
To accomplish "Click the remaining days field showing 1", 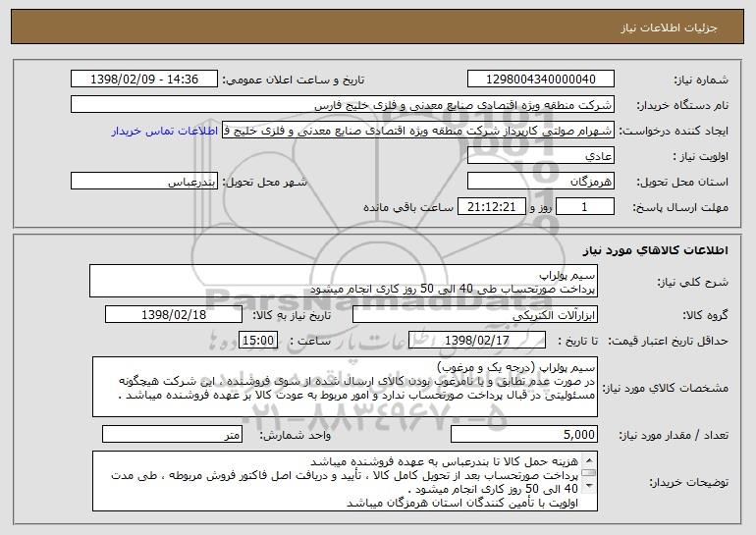I will 585,207.
